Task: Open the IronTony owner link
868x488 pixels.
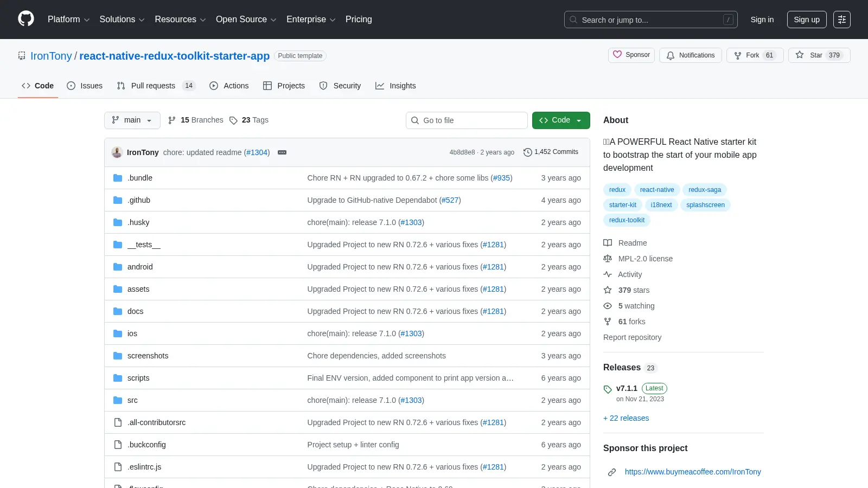Action: 51,56
